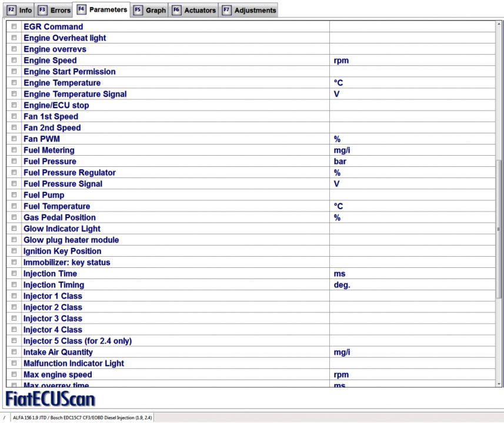Screen dimensions: 504x423
Task: Enable the Max engine speed checkbox
Action: 14,374
